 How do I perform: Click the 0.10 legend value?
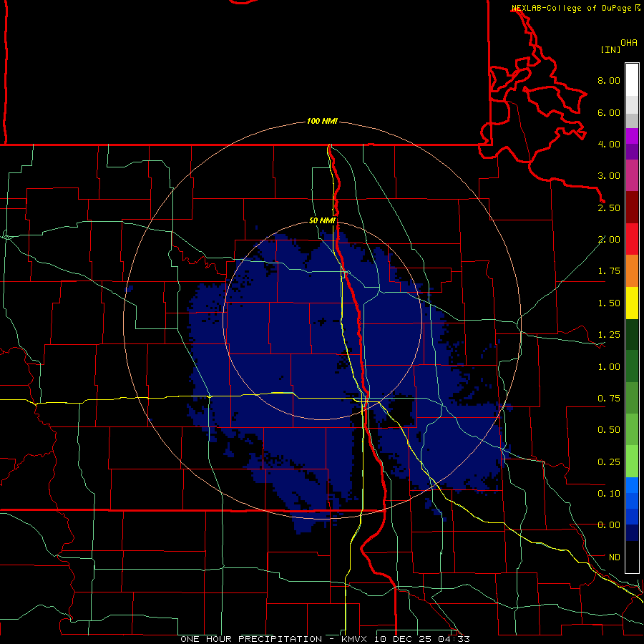(609, 494)
